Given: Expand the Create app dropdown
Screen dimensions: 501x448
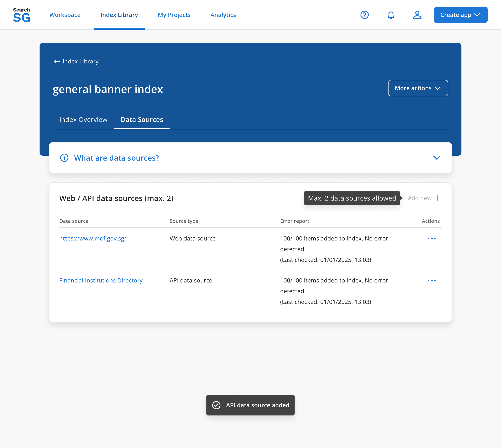Looking at the screenshot, I should [x=460, y=15].
